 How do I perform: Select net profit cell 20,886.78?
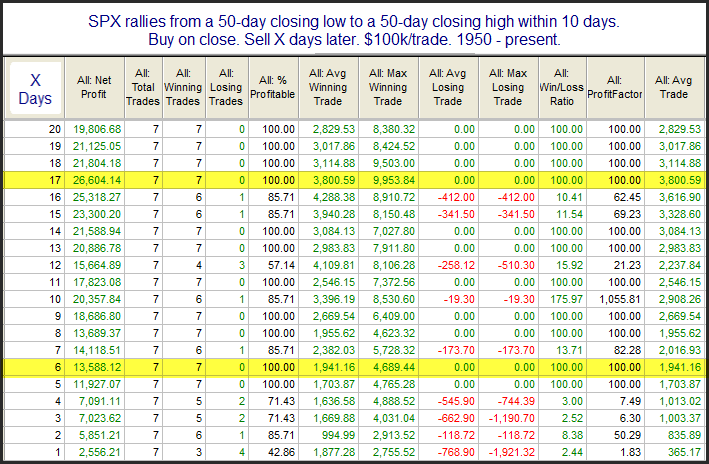(x=97, y=248)
